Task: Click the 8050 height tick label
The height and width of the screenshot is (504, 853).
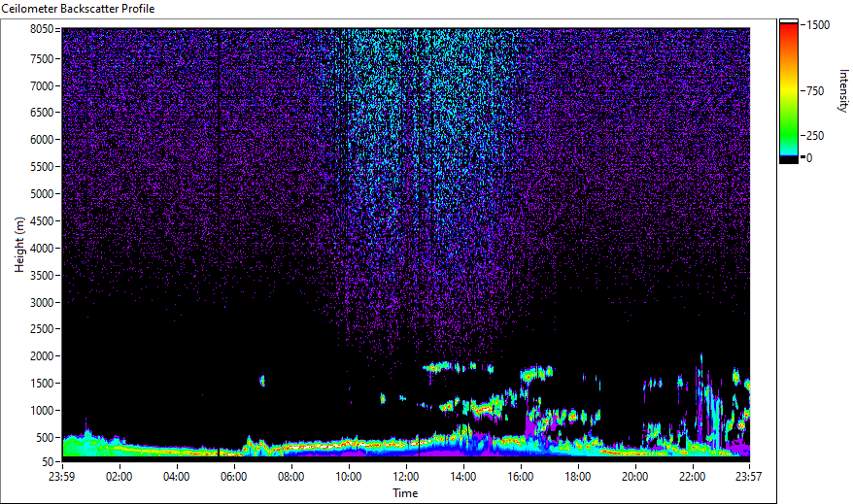Action: click(42, 29)
